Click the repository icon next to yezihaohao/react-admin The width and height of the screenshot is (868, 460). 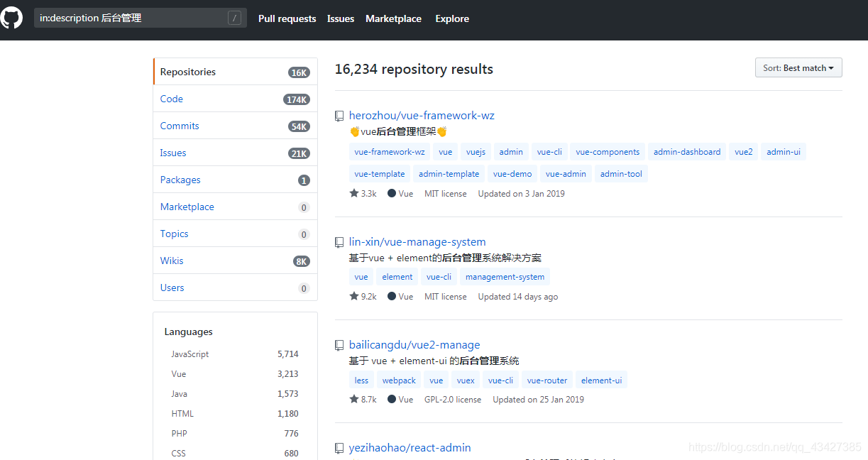point(339,448)
